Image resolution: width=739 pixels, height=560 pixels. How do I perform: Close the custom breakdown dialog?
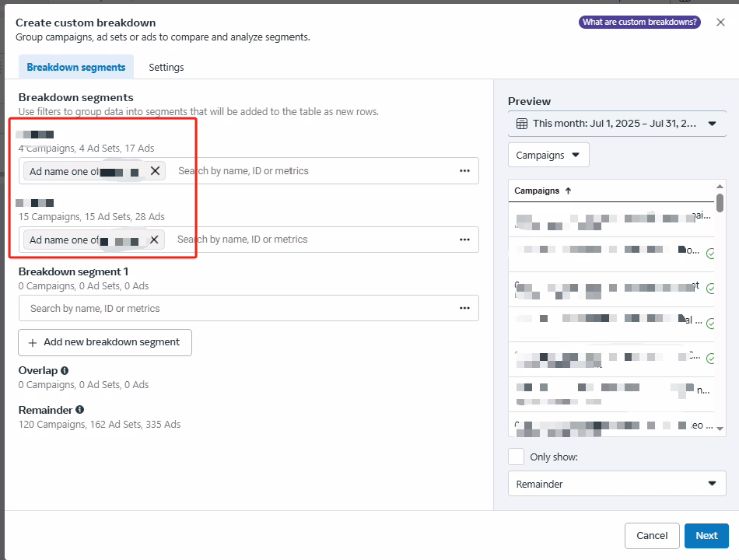pyautogui.click(x=720, y=23)
